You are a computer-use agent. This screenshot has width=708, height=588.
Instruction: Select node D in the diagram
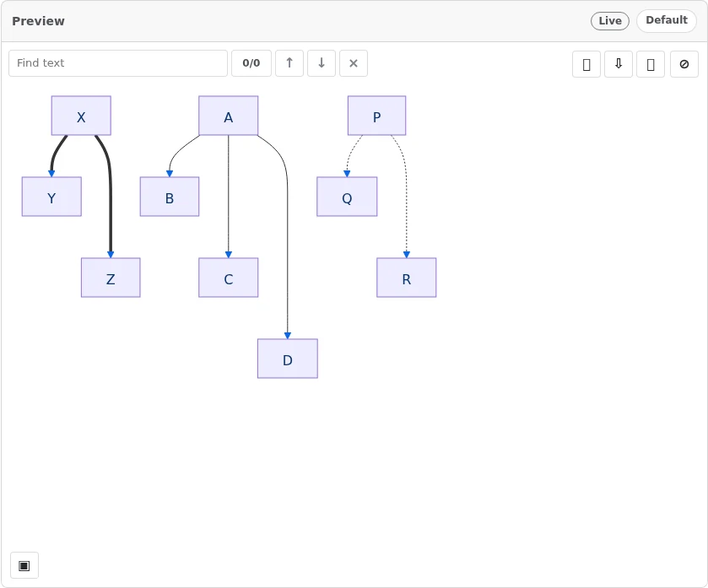(x=288, y=359)
